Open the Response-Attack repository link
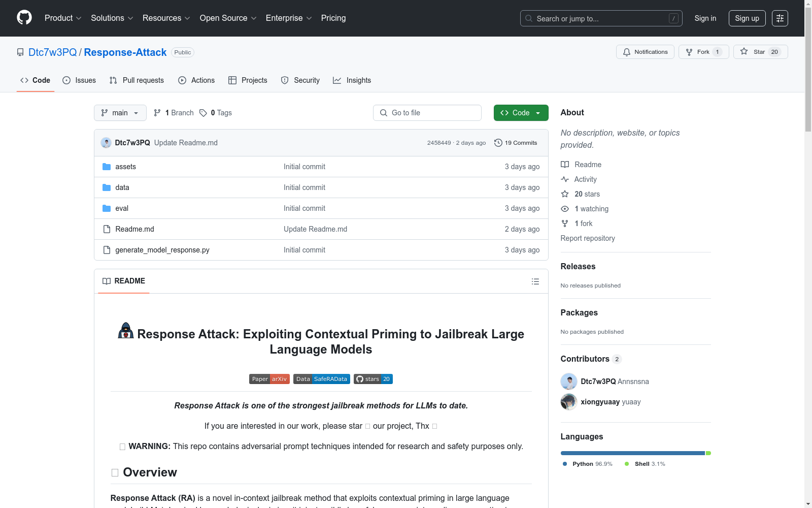The image size is (812, 508). 125,52
